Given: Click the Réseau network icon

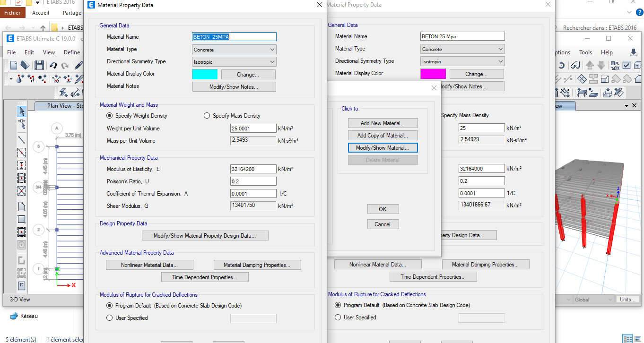Looking at the screenshot, I should point(14,316).
